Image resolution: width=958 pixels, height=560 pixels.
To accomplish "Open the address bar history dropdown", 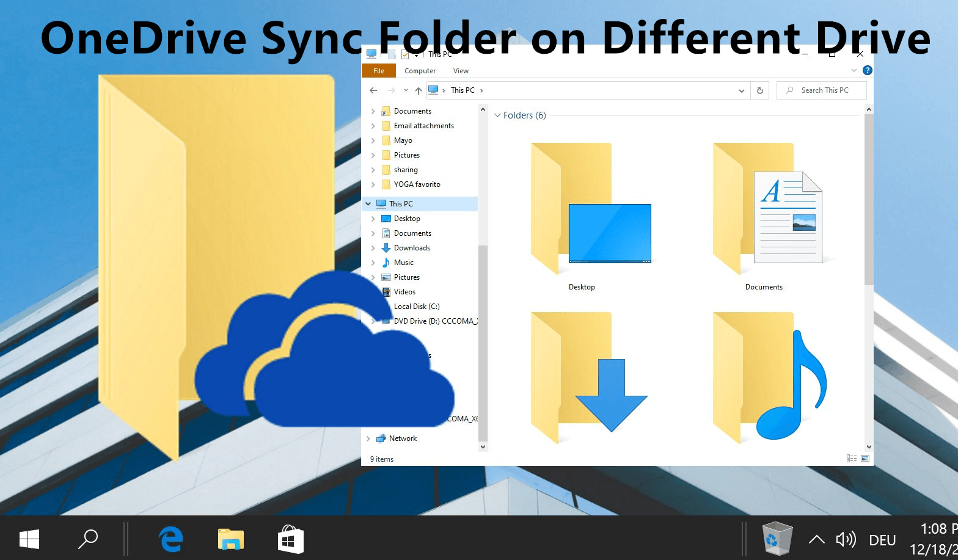I will point(741,90).
